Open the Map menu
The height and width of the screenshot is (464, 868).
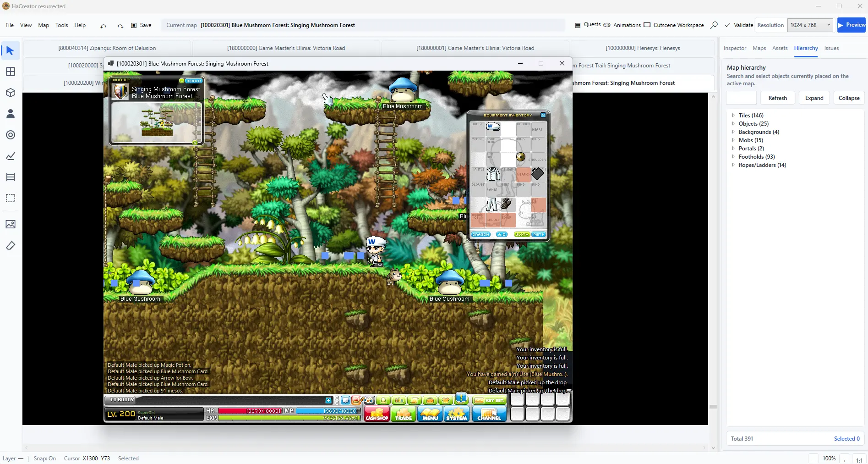(x=44, y=25)
